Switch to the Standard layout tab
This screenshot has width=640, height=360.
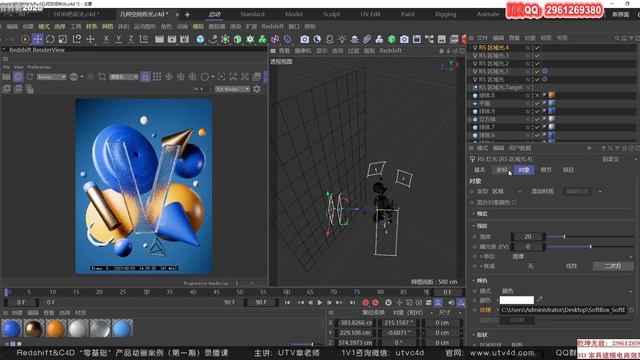[x=252, y=14]
